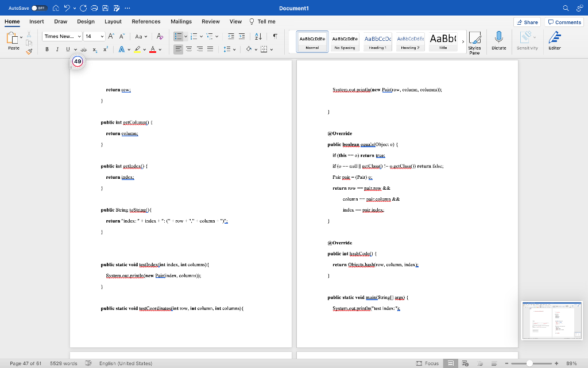Select the Title style
The image size is (588, 368).
tap(443, 41)
